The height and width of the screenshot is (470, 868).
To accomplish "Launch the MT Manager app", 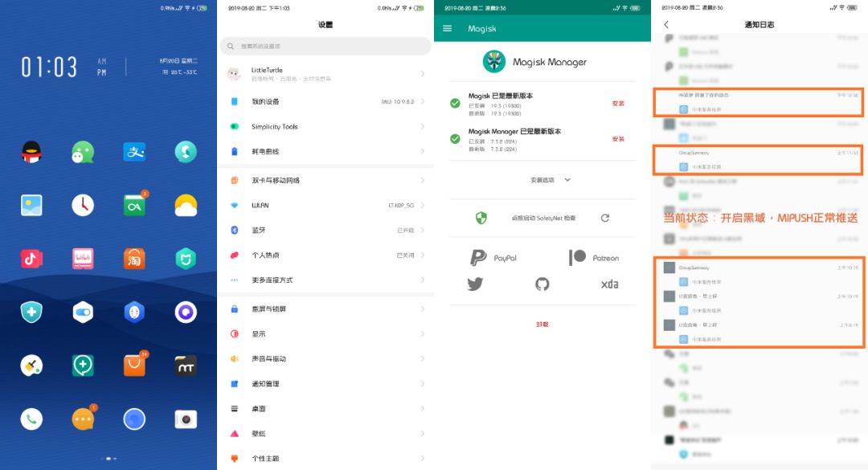I will (186, 366).
